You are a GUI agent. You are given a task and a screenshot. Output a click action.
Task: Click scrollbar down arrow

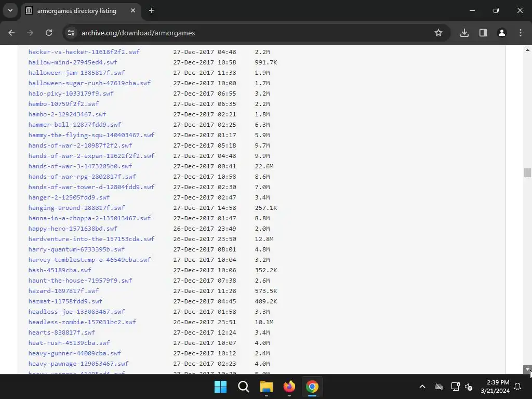527,370
